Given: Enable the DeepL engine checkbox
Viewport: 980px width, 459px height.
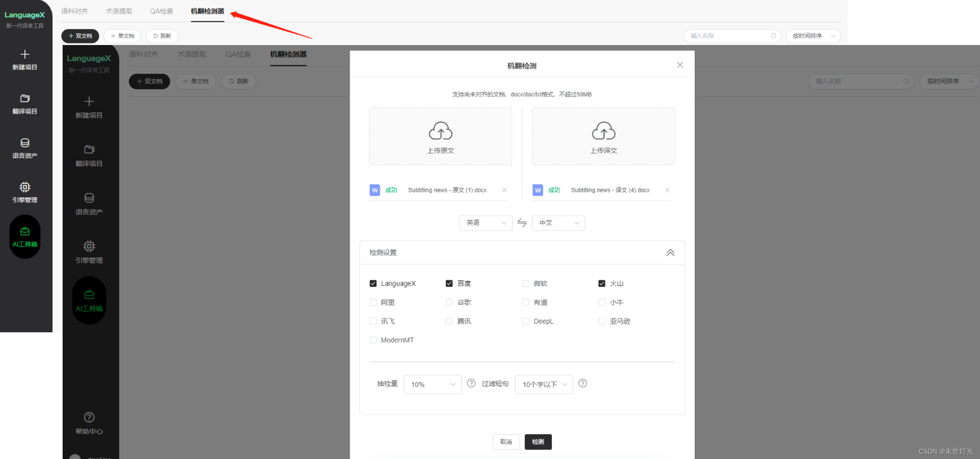Looking at the screenshot, I should [526, 321].
